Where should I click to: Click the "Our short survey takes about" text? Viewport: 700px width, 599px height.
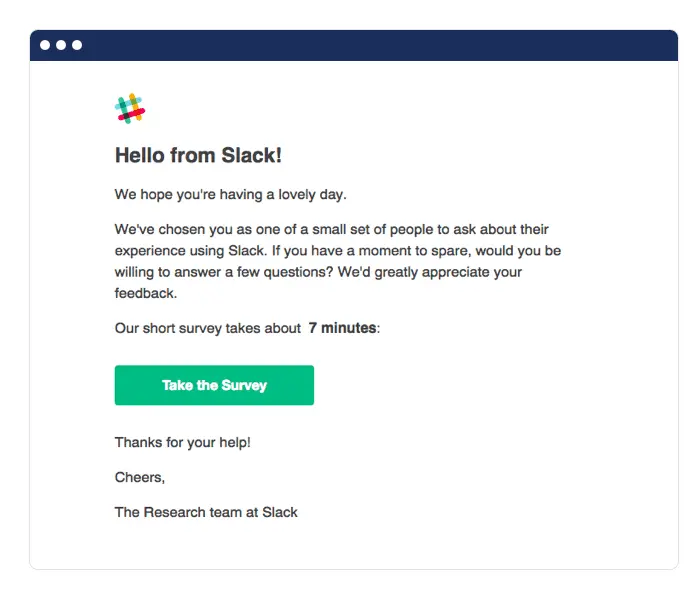207,328
